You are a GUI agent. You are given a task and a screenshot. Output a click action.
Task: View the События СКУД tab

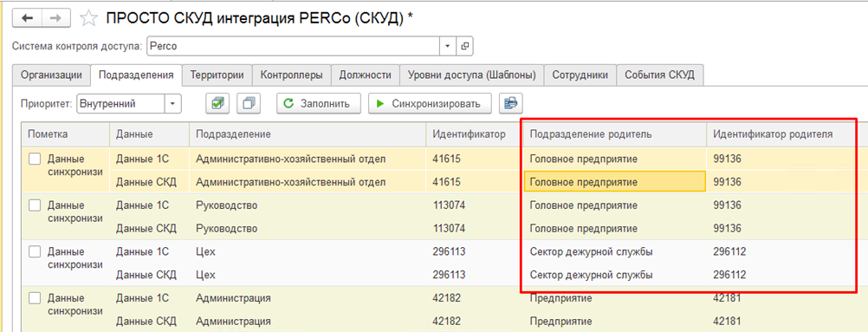660,75
